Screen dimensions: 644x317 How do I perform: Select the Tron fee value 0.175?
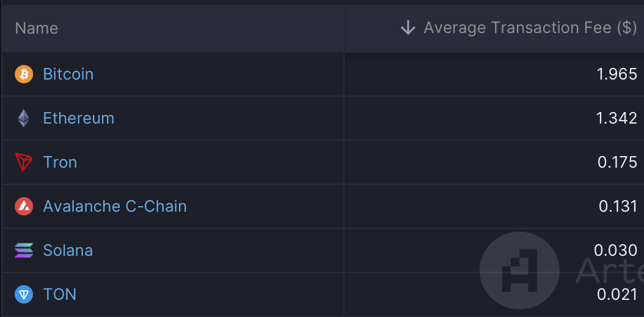pyautogui.click(x=617, y=162)
